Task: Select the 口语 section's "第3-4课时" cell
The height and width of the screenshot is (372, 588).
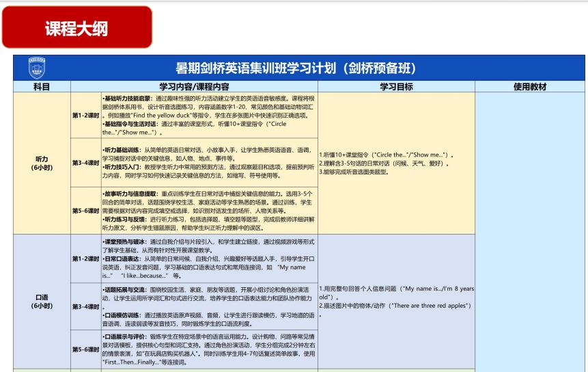Action: 85,306
